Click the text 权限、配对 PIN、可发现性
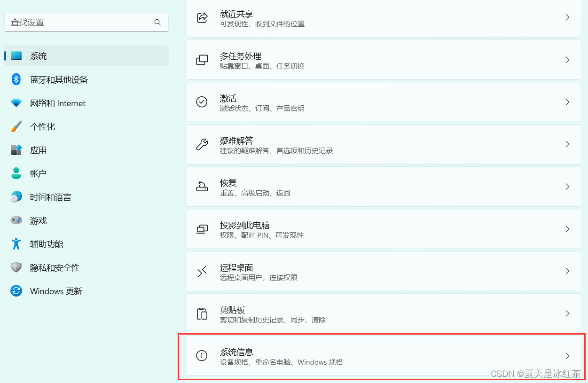 point(262,235)
